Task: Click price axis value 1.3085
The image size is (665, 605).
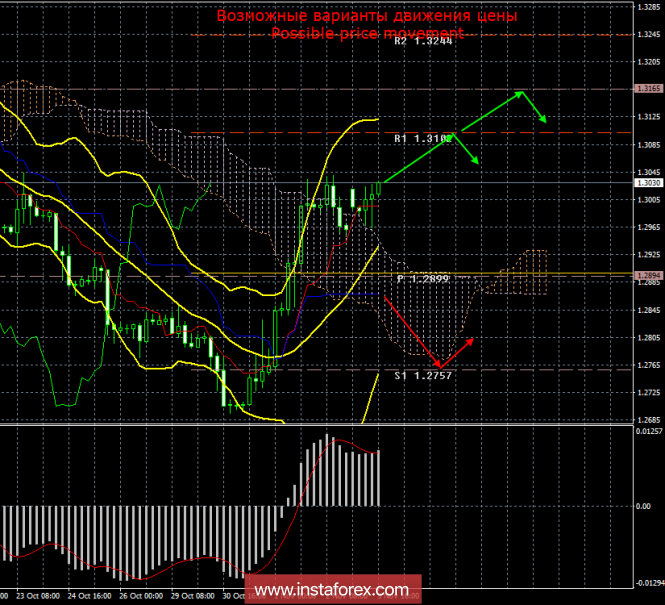Action: [649, 145]
